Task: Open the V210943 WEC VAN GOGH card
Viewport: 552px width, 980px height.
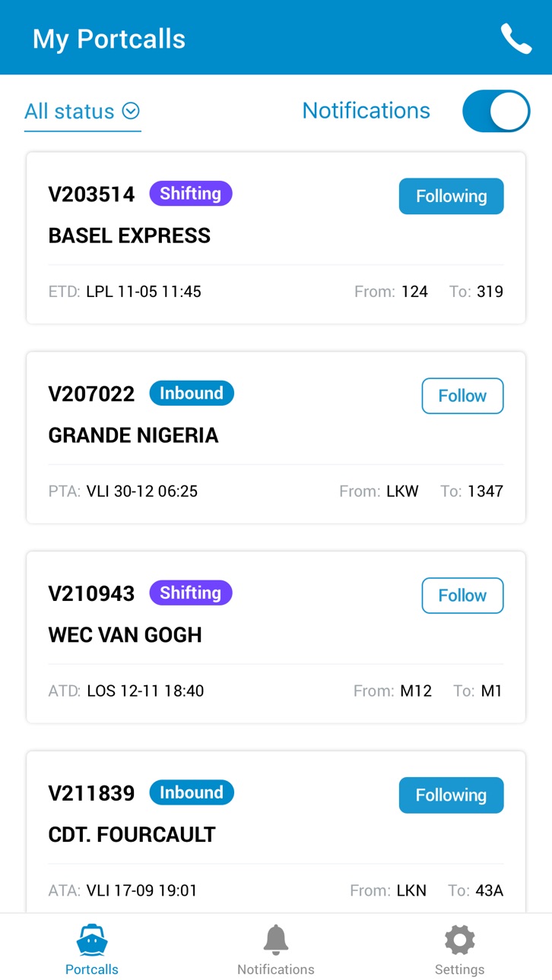Action: point(276,637)
